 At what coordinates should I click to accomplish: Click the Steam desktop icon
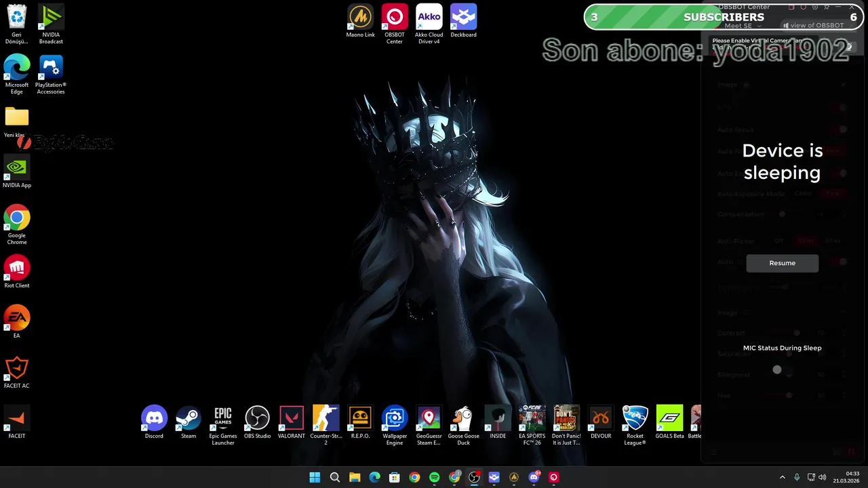tap(189, 422)
